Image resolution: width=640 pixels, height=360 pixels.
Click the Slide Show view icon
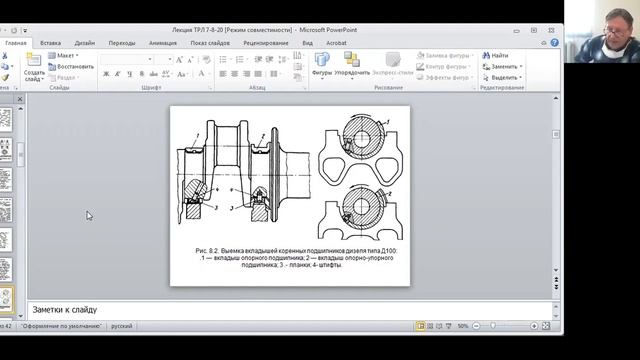click(449, 326)
